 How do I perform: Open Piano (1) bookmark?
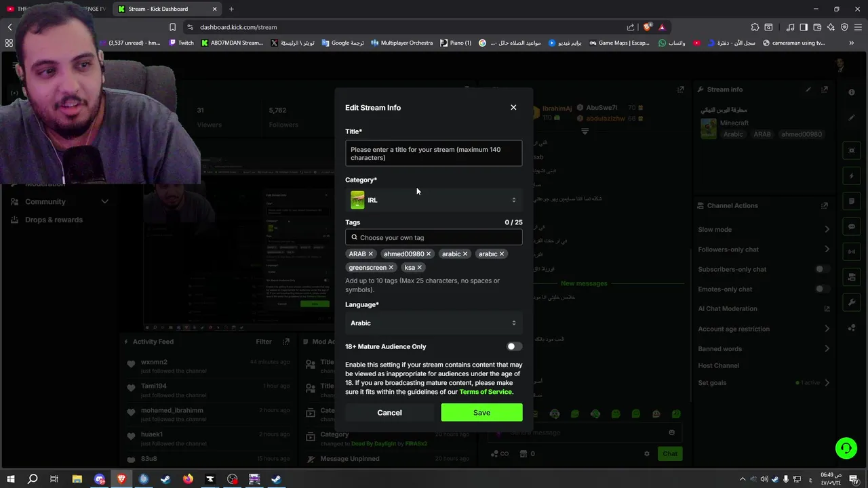tap(456, 43)
